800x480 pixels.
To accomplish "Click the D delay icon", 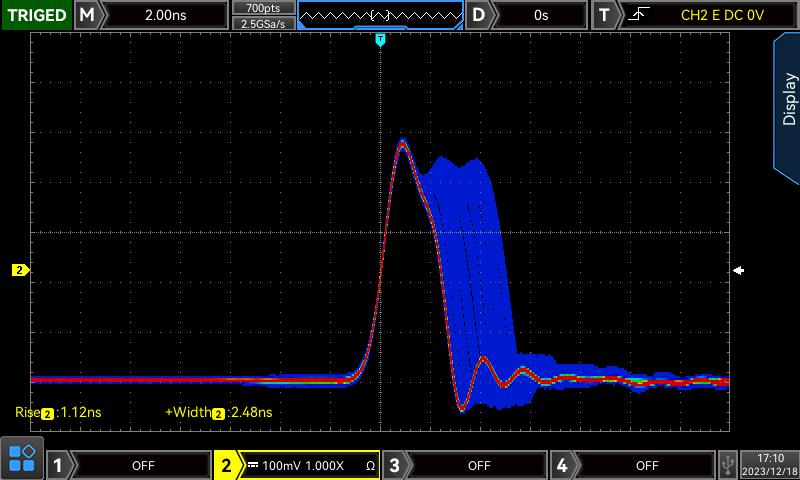I will (480, 15).
